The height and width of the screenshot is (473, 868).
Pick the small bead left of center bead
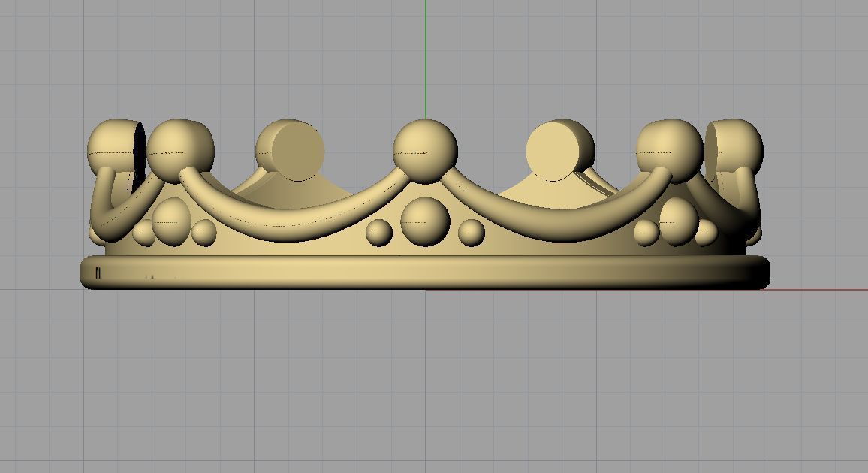pos(379,232)
